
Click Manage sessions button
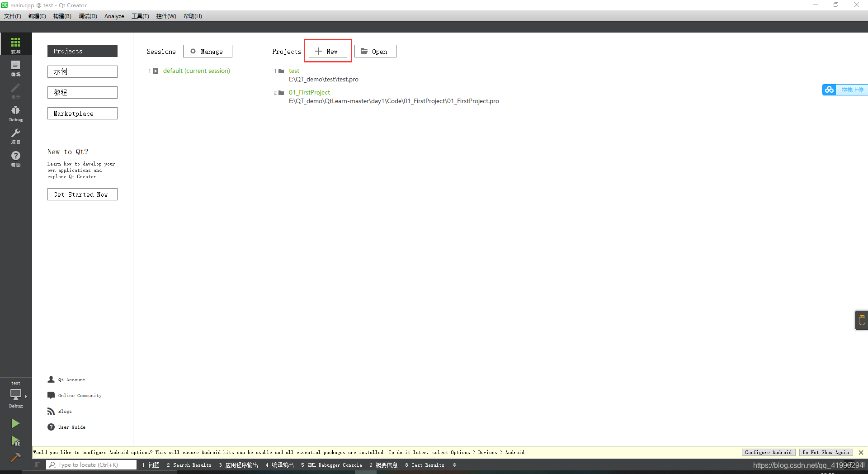208,51
